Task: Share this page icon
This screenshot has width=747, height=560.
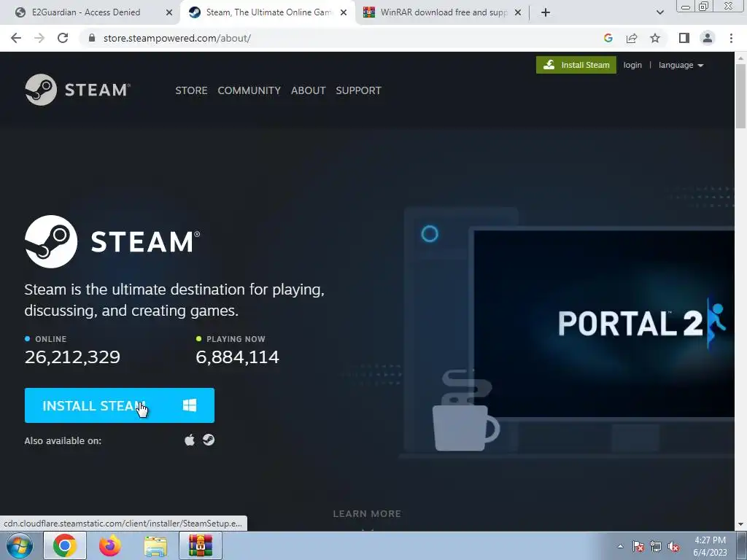Action: point(632,38)
